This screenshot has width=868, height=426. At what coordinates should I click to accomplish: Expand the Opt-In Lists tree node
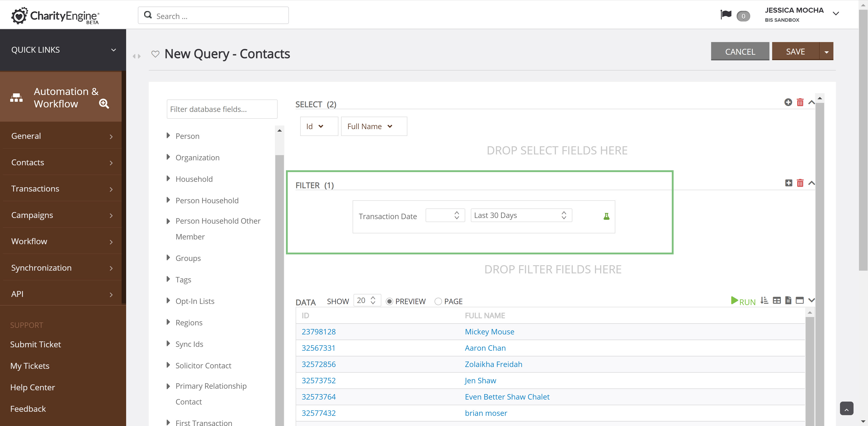pos(168,301)
